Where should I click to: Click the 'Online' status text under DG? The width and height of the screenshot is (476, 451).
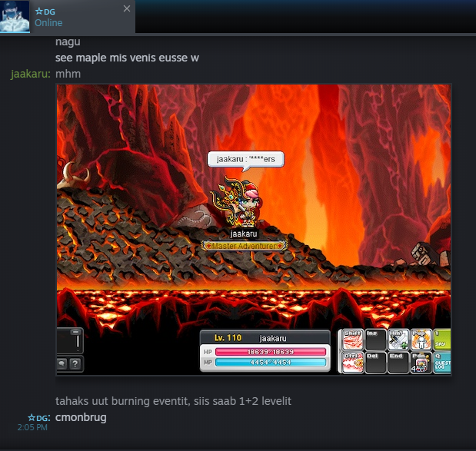click(48, 23)
